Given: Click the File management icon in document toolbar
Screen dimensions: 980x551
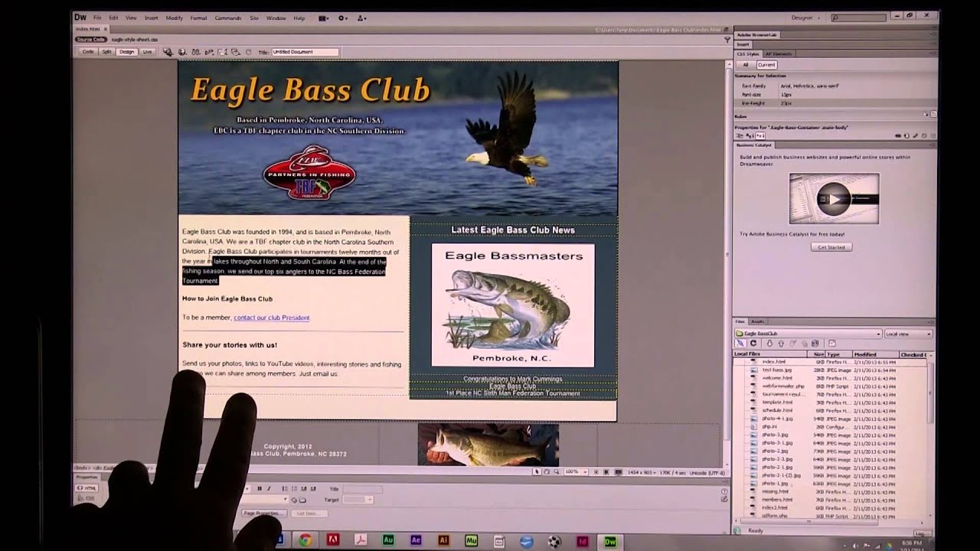Looking at the screenshot, I should [196, 52].
